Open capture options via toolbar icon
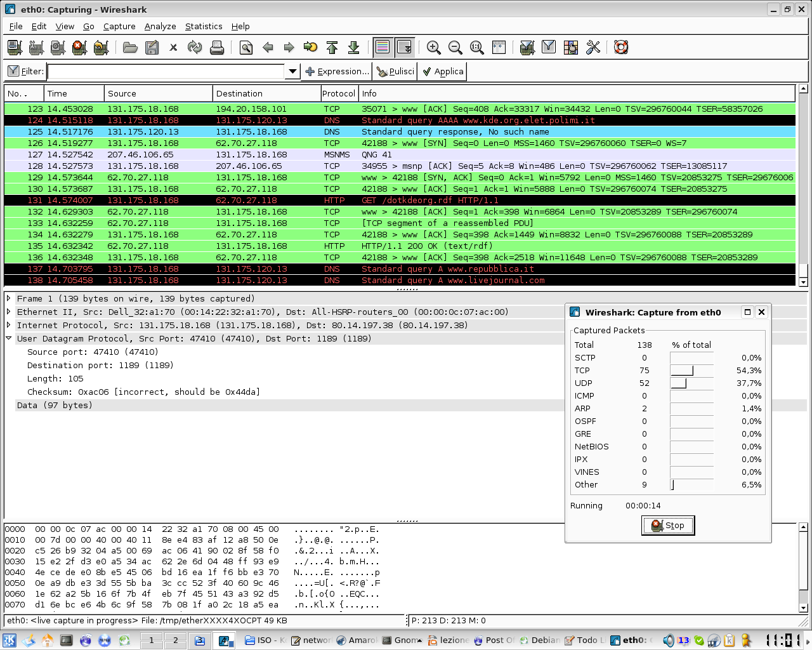Screen dimensions: 812x650 (37, 48)
